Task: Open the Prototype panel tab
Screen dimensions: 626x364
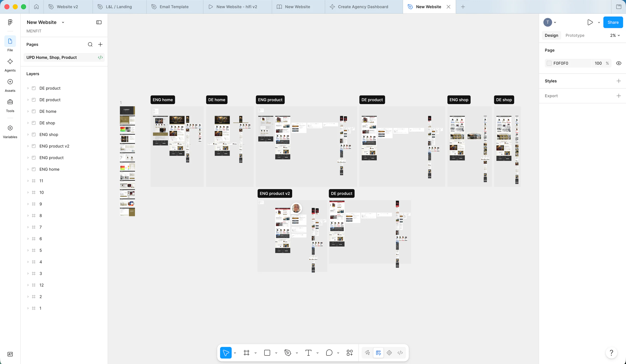Action: point(575,35)
